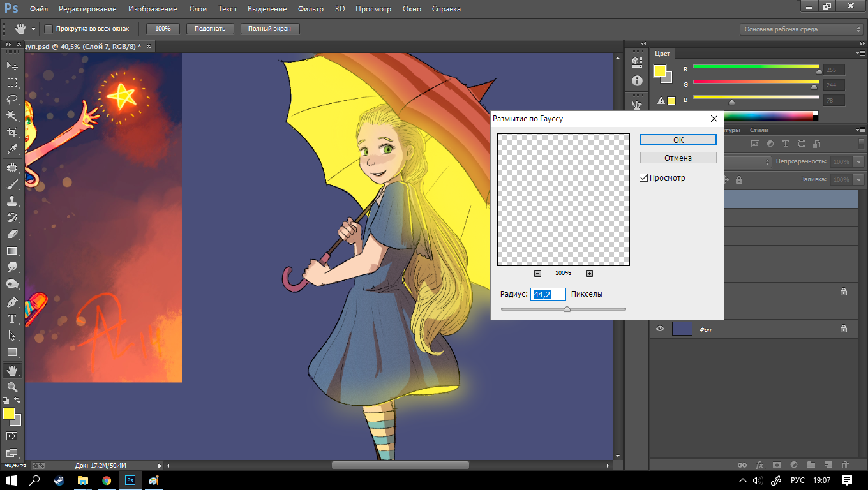Open the Фильтр menu
The height and width of the screenshot is (490, 868).
[311, 9]
